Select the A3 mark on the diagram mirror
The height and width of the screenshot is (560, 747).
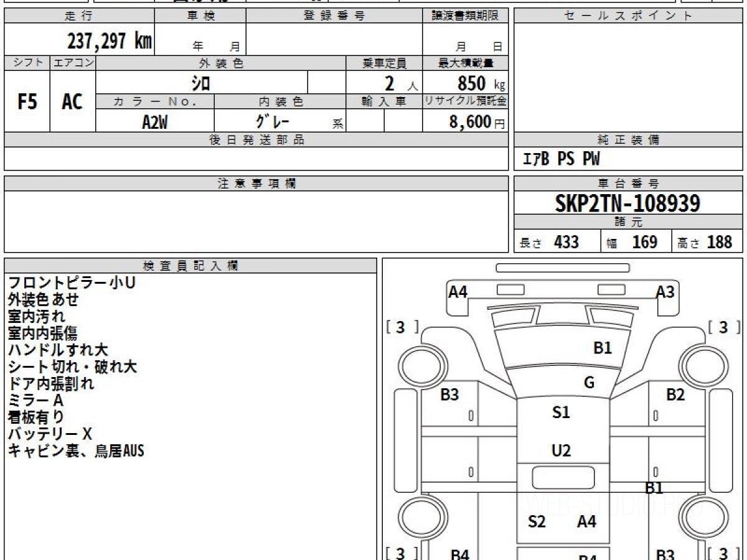pyautogui.click(x=665, y=291)
